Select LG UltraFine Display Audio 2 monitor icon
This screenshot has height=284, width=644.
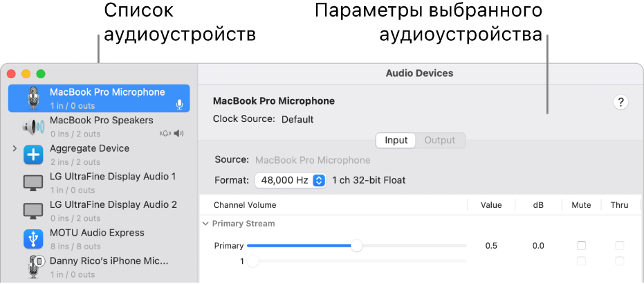click(x=33, y=211)
